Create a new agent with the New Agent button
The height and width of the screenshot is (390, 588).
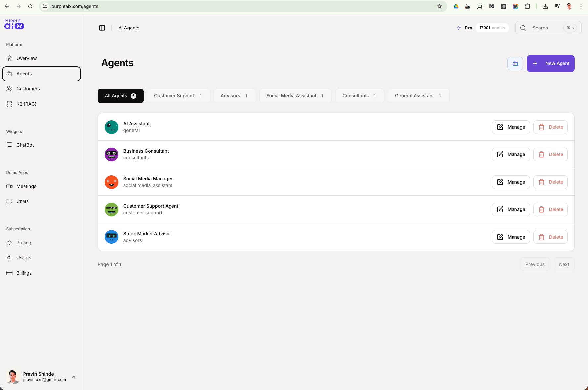point(551,63)
